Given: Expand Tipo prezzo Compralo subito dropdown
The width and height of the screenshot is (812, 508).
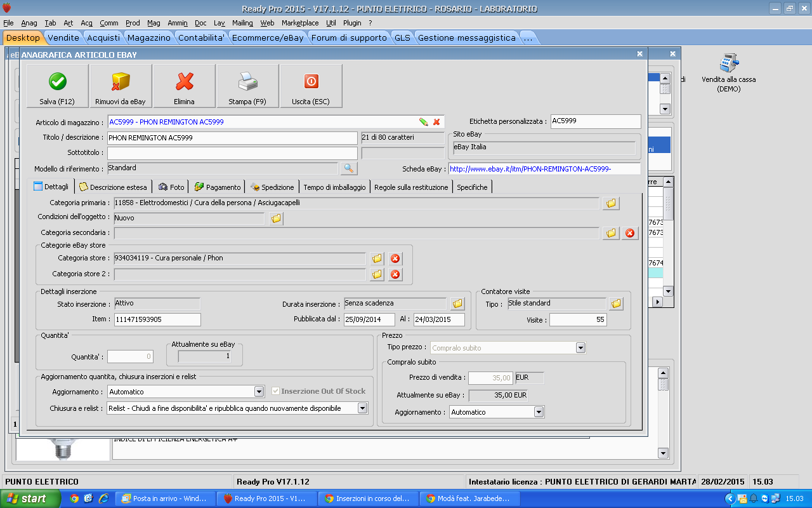Looking at the screenshot, I should pyautogui.click(x=580, y=348).
